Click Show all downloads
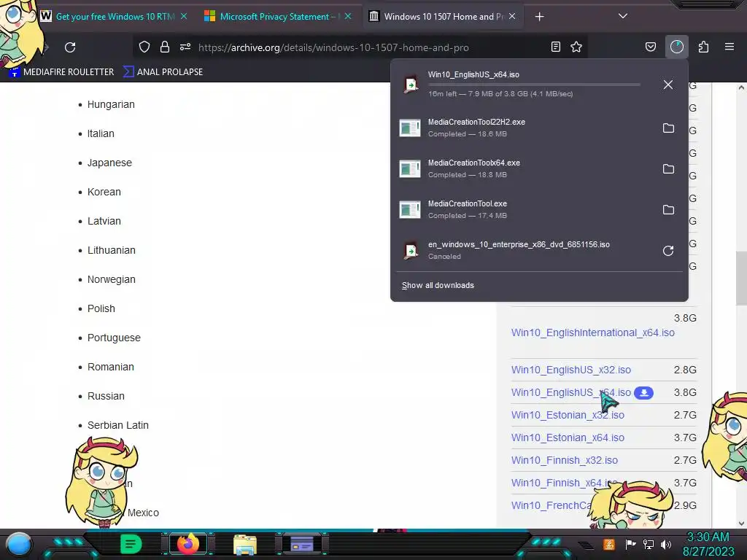747x560 pixels. coord(438,285)
